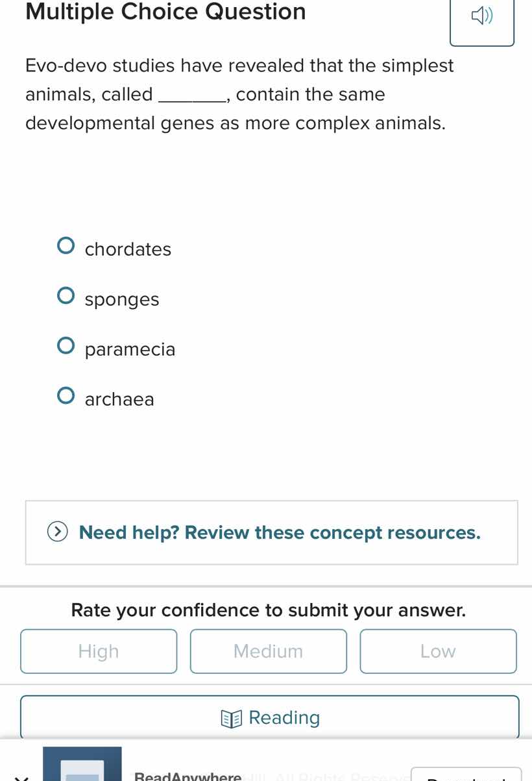Click the ReadAnywhere app icon thumbnail
This screenshot has width=532, height=781.
pos(82,766)
